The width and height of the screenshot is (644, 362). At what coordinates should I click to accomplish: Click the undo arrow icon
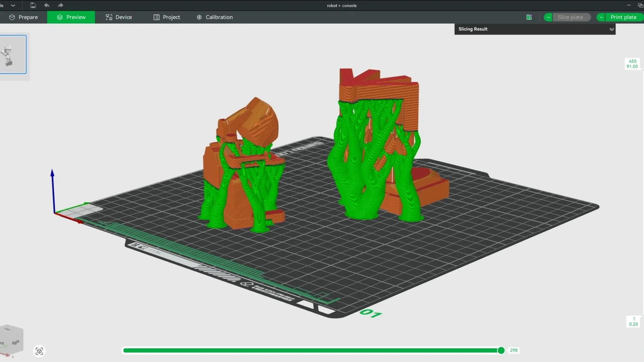tap(47, 5)
